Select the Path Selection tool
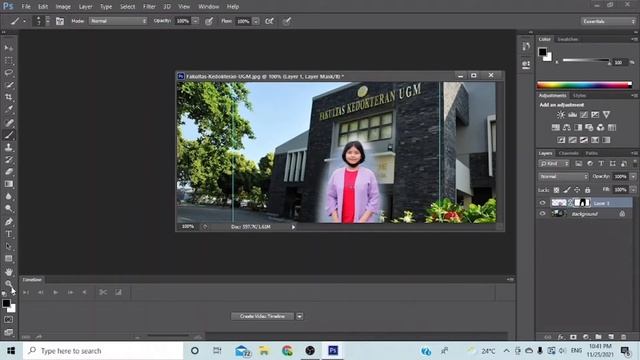 (x=9, y=246)
